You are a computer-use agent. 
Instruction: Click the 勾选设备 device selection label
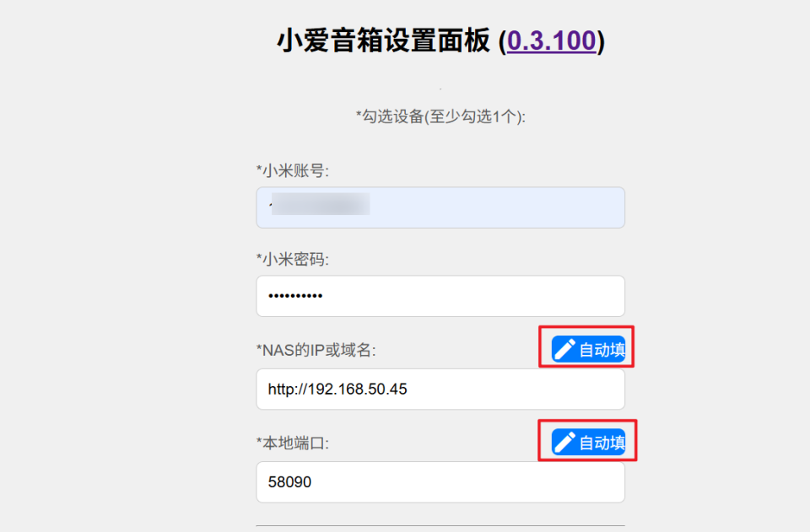tap(440, 117)
